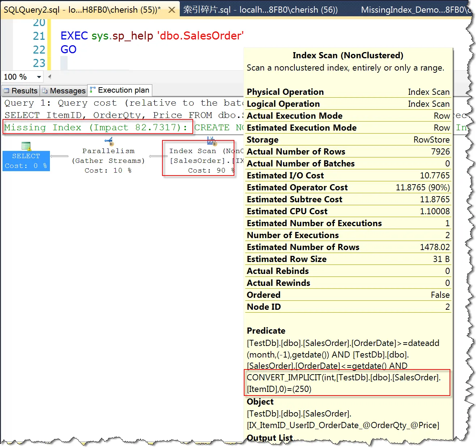The width and height of the screenshot is (476, 448).
Task: Click the Estimated Execution Mode row
Action: click(348, 128)
